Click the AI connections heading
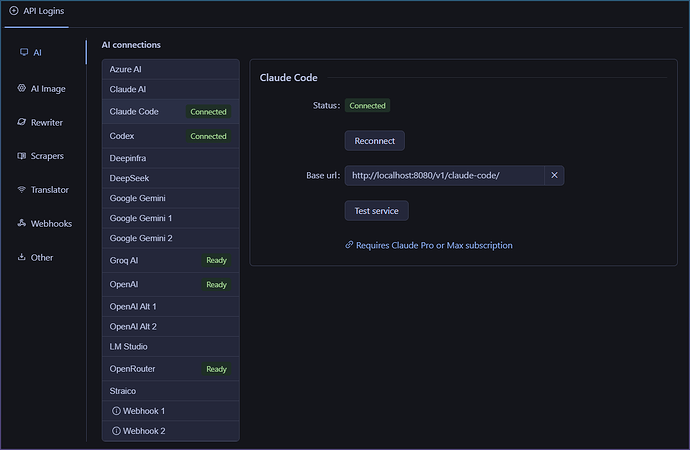The image size is (690, 450). [x=131, y=45]
